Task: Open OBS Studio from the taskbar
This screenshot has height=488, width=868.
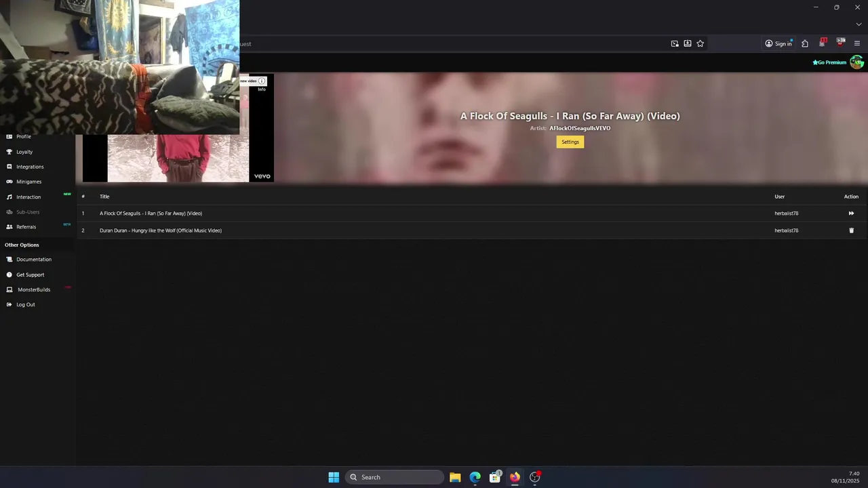Action: (535, 477)
